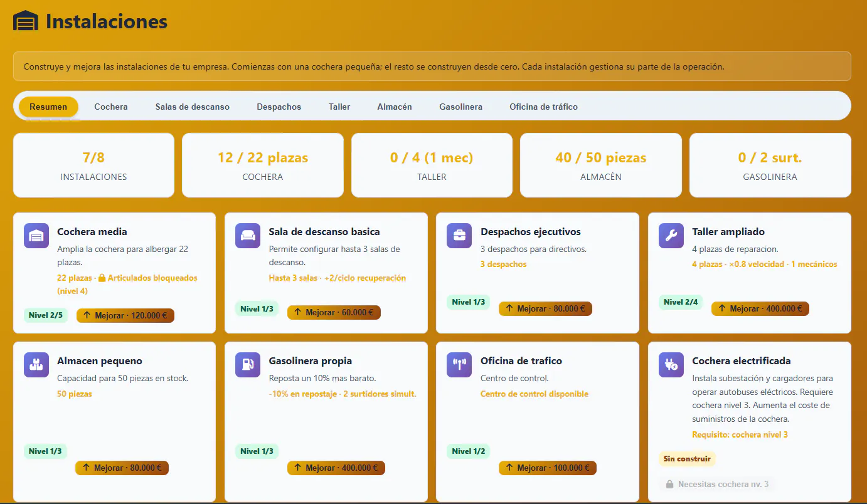
Task: Go to the Oficina de tráfico tab
Action: [543, 107]
